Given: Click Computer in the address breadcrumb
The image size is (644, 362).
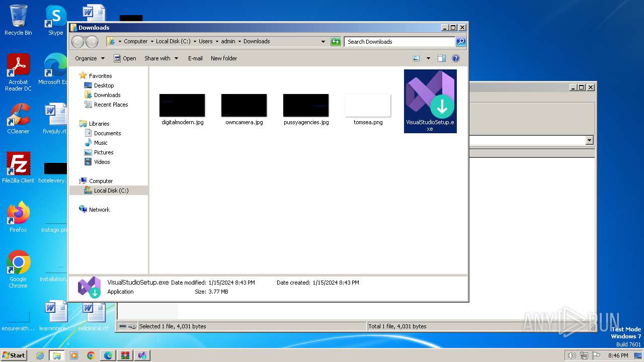Looking at the screenshot, I should (136, 42).
